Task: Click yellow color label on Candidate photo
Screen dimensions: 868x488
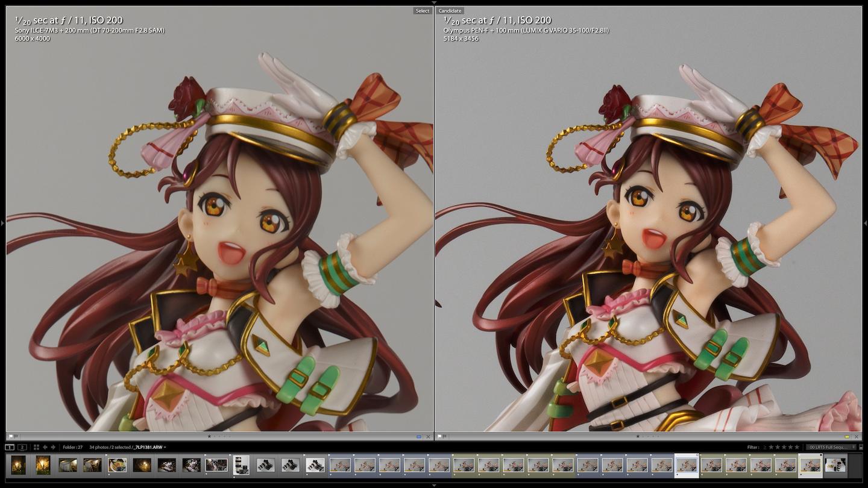Action: (847, 436)
